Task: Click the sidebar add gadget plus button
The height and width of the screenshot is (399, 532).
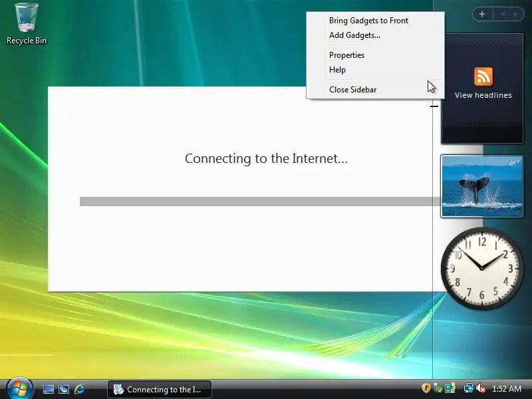Action: click(x=482, y=14)
